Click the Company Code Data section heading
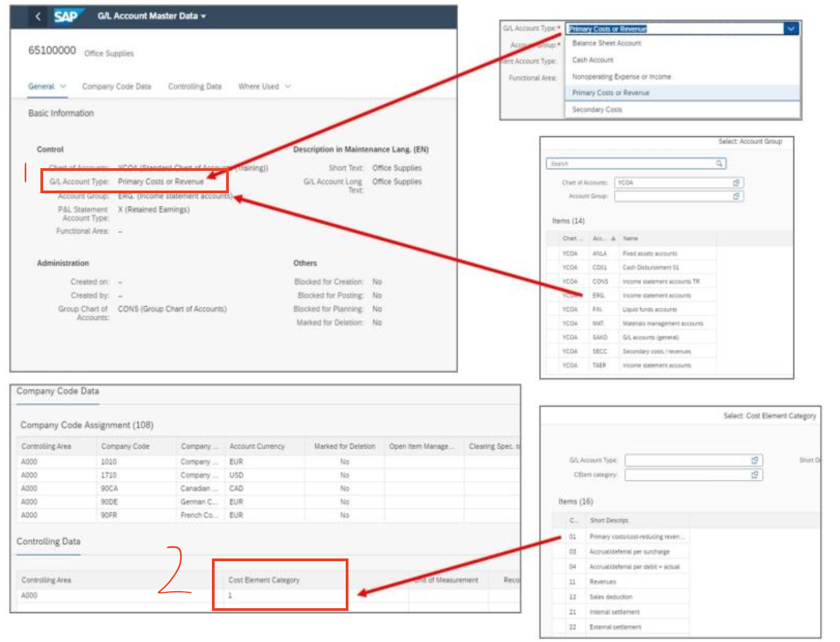 57,391
